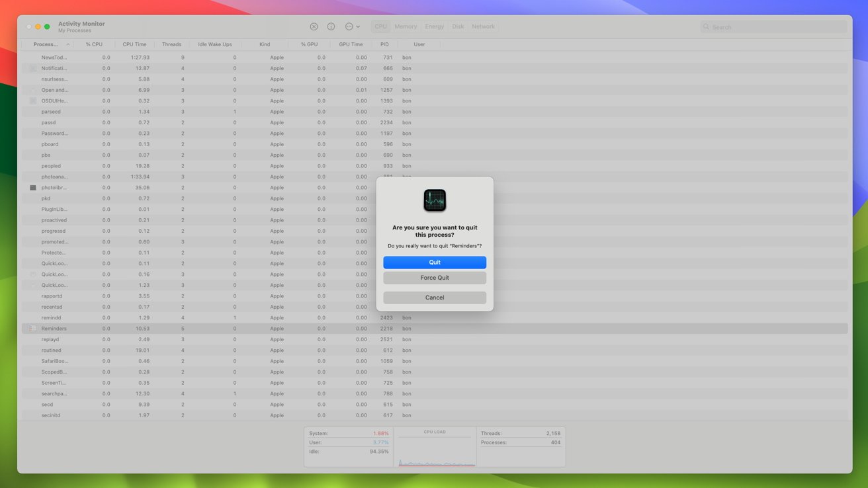Click the CPU Load graph

point(435,450)
